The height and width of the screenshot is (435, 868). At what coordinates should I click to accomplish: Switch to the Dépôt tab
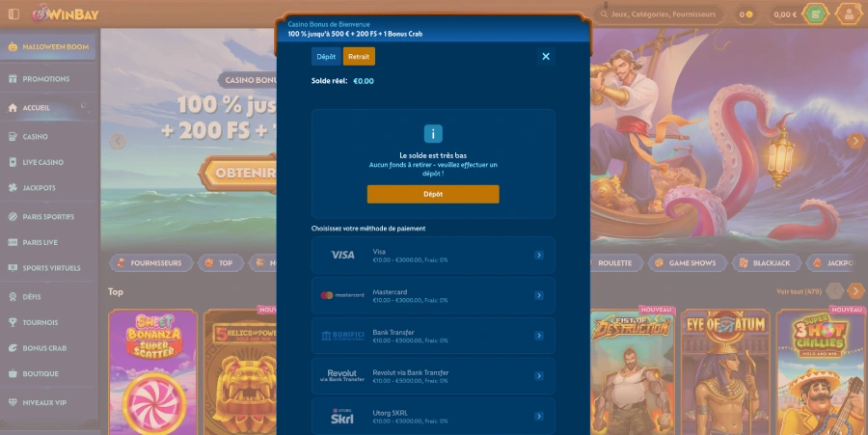(326, 57)
